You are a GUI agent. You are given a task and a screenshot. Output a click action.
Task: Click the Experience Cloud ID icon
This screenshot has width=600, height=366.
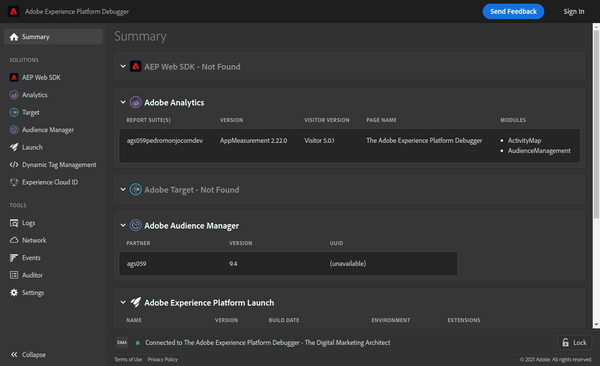[x=14, y=182]
